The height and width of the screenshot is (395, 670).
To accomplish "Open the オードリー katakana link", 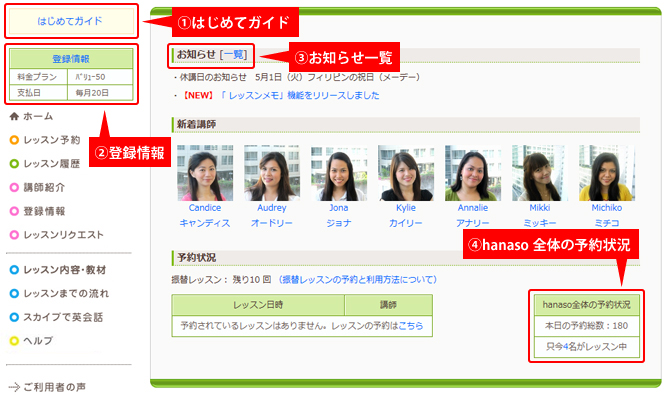I will [272, 223].
